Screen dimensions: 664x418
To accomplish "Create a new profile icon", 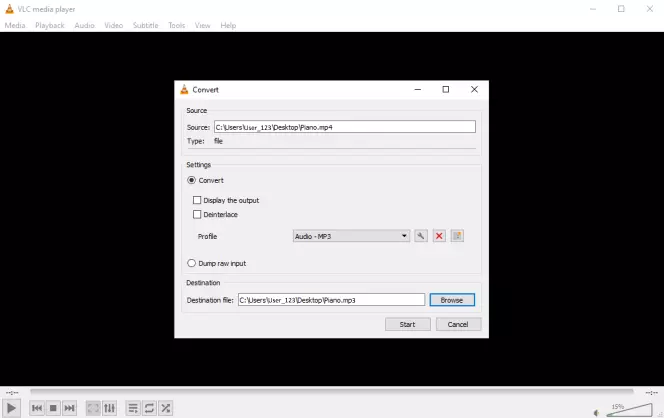I will pos(457,236).
